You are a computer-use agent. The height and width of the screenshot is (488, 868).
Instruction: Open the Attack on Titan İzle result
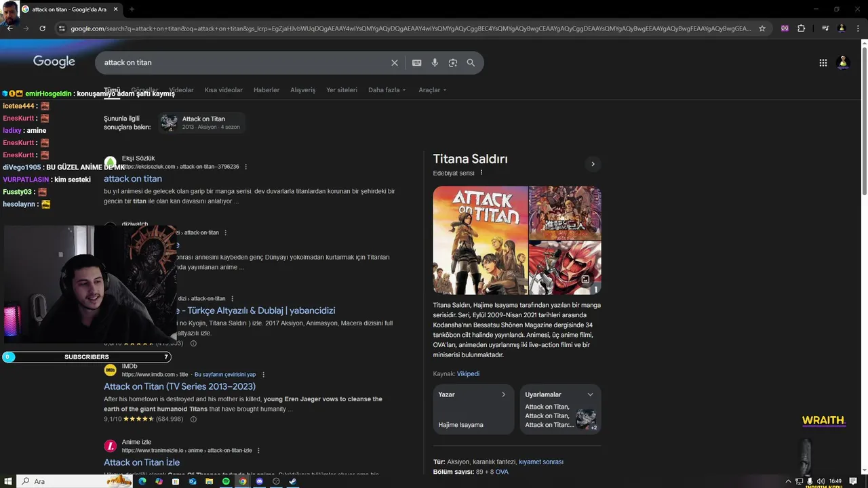pyautogui.click(x=142, y=462)
